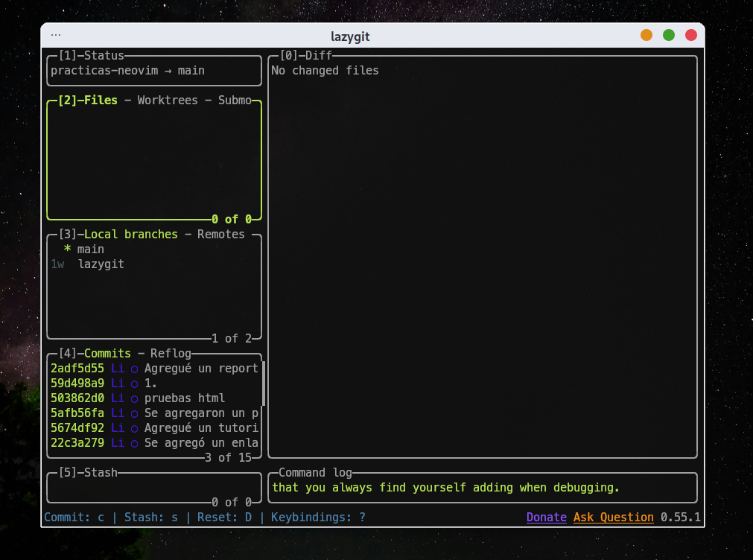
Task: Open the three-dot window menu in title bar
Action: [x=56, y=35]
